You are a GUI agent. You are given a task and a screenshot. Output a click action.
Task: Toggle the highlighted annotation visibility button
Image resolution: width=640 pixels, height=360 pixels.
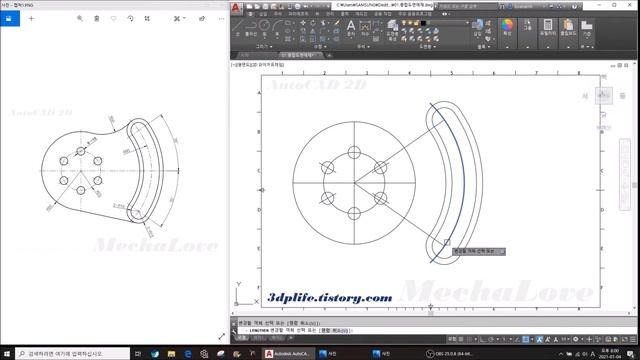540,339
